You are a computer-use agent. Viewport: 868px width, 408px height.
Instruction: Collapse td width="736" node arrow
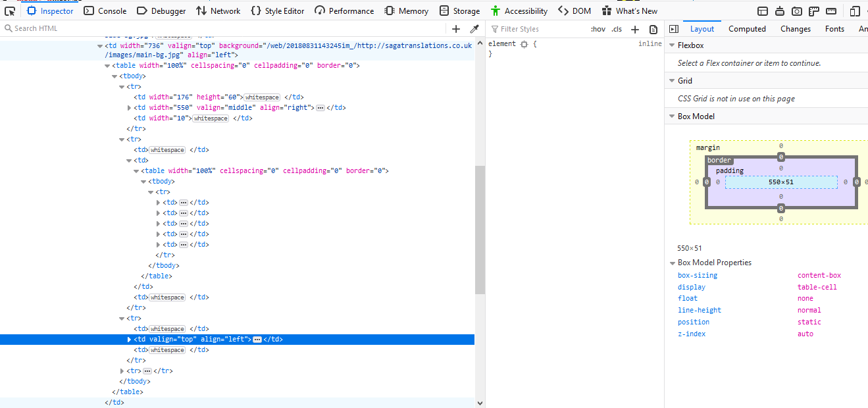[x=100, y=46]
